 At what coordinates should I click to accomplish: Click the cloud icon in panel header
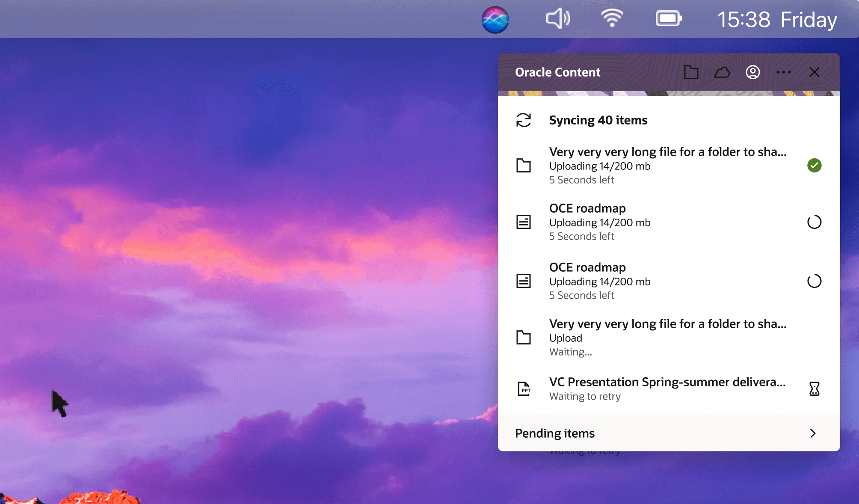tap(722, 72)
